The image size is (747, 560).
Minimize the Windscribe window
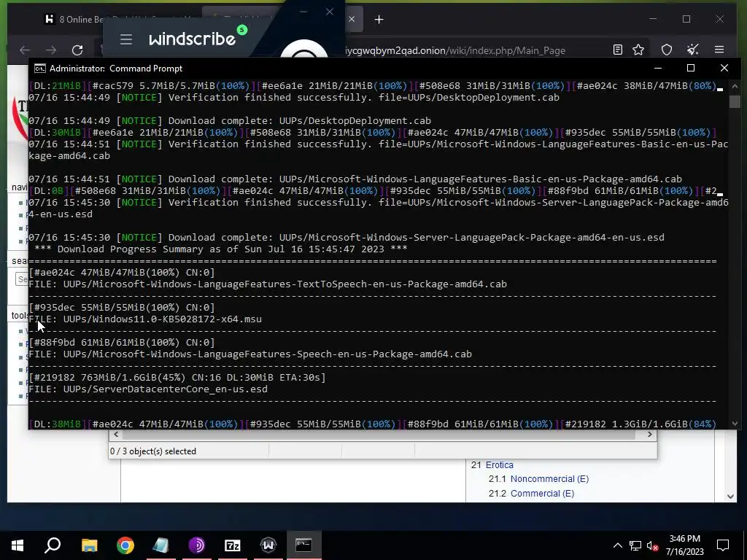303,12
